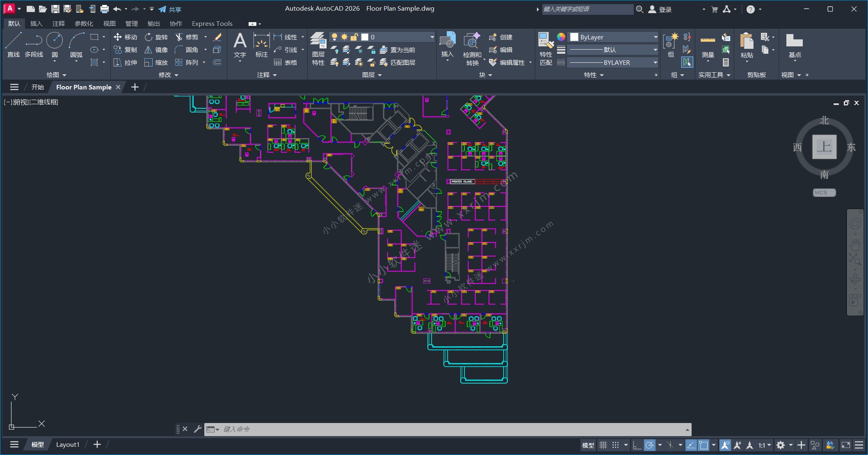
Task: Toggle ortho mode in status bar
Action: click(637, 445)
